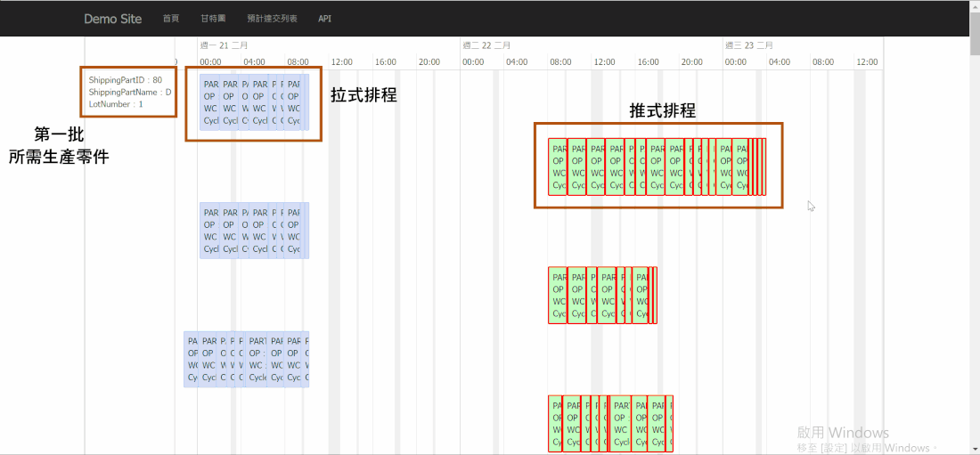Select first green block in second row
This screenshot has width=980, height=455.
[x=557, y=295]
